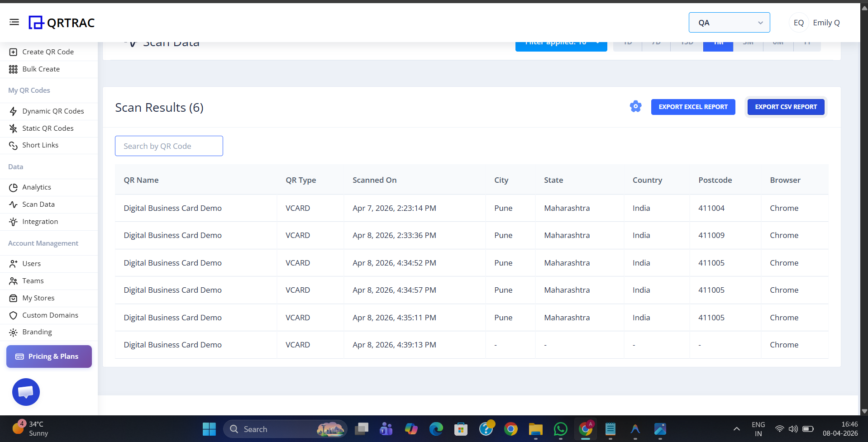868x442 pixels.
Task: Click the EQ user avatar
Action: pyautogui.click(x=798, y=23)
